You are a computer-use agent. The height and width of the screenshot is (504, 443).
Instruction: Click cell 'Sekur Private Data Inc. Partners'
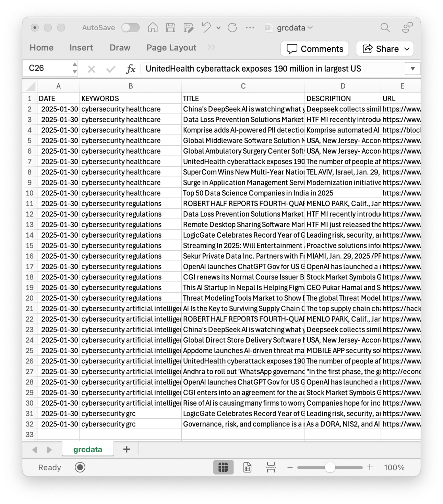(243, 256)
